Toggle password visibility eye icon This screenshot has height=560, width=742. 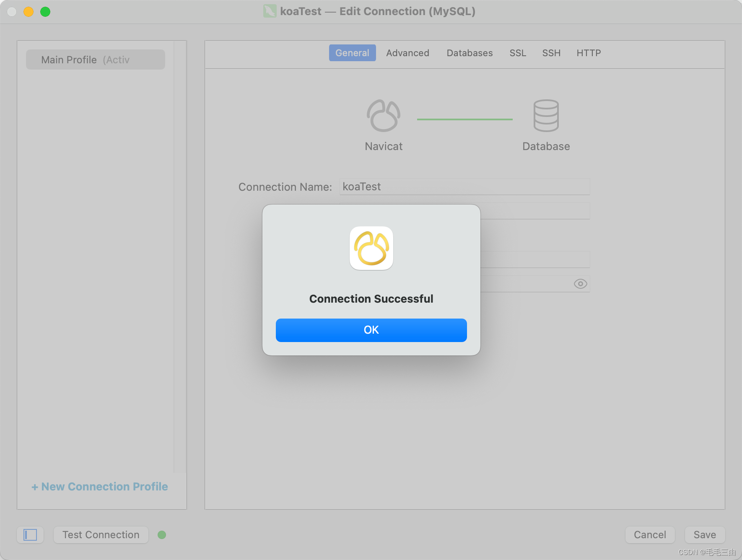click(x=580, y=284)
